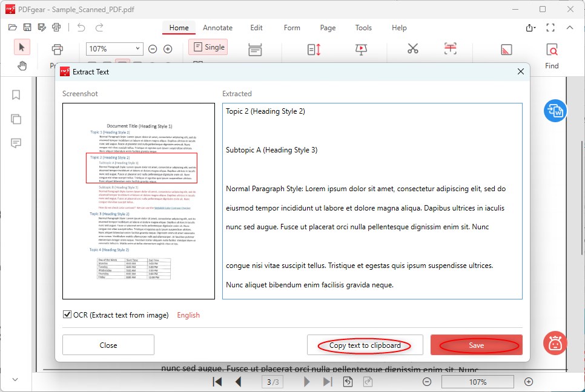Click the blue convert-to-Word floating icon
Screen dimensions: 585x392
pyautogui.click(x=555, y=111)
